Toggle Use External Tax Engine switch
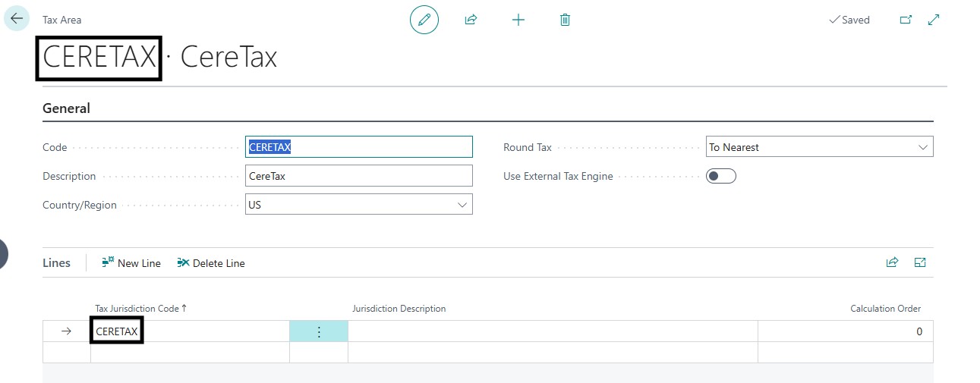Screen dimensions: 980x383 pos(721,176)
